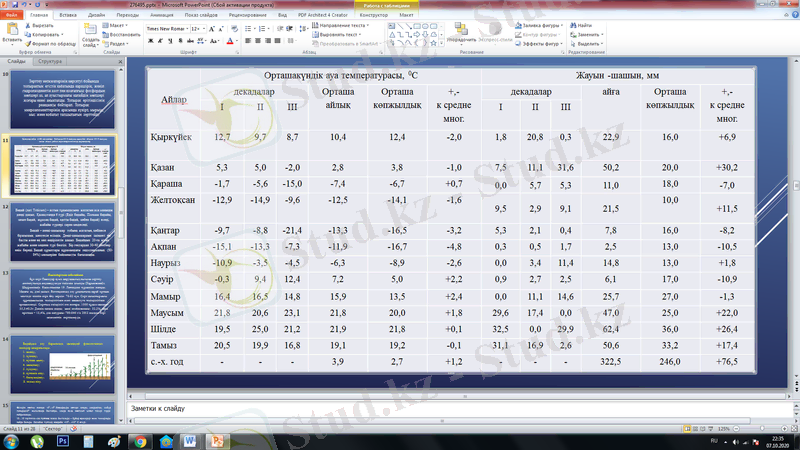Click the Replace (Заменить) button
The image size is (800, 450).
tap(587, 34)
